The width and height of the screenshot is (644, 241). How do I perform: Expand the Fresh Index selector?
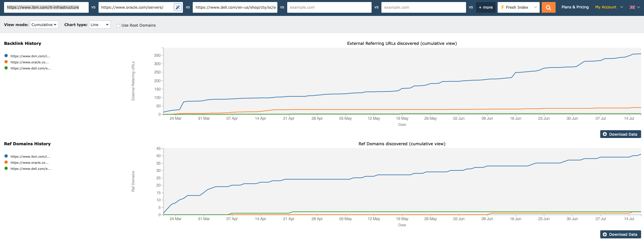(x=519, y=8)
